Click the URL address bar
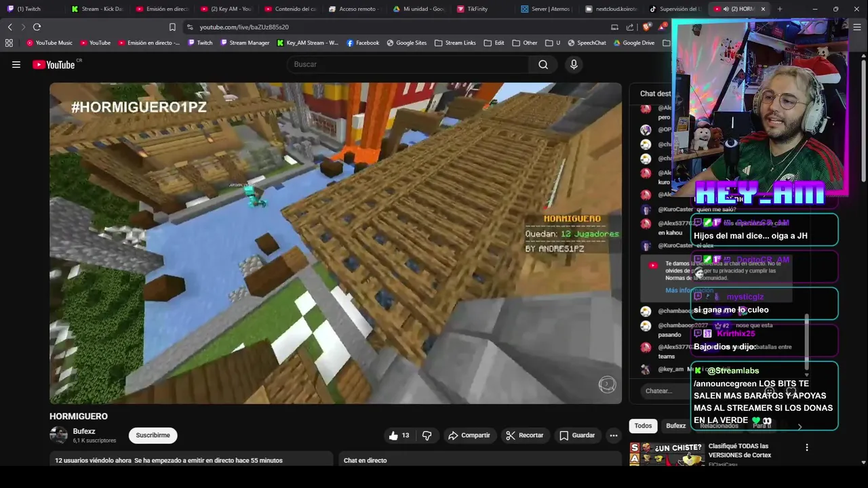 393,27
